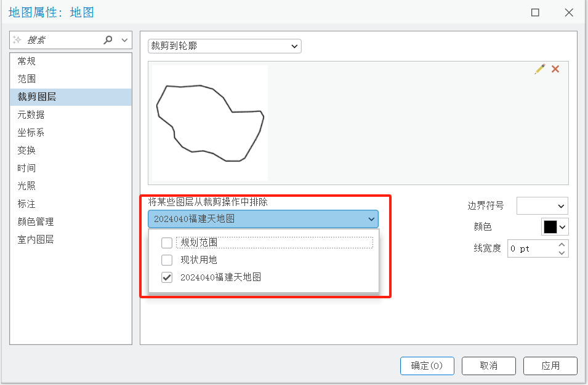Check the 现状用地 checkbox
The width and height of the screenshot is (588, 385).
(167, 260)
